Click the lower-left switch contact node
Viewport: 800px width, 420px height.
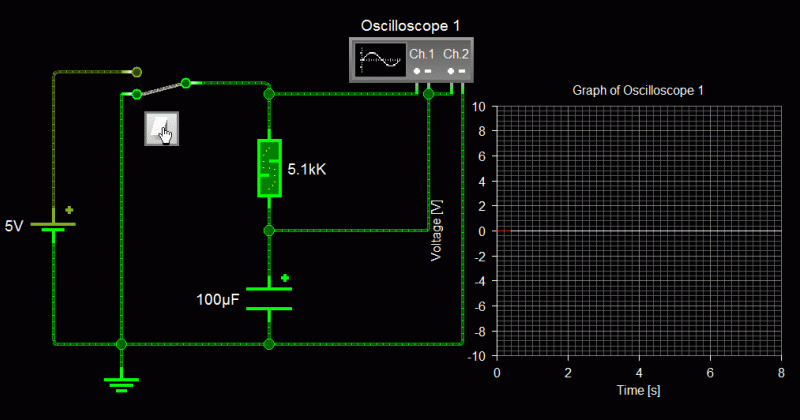(x=136, y=94)
